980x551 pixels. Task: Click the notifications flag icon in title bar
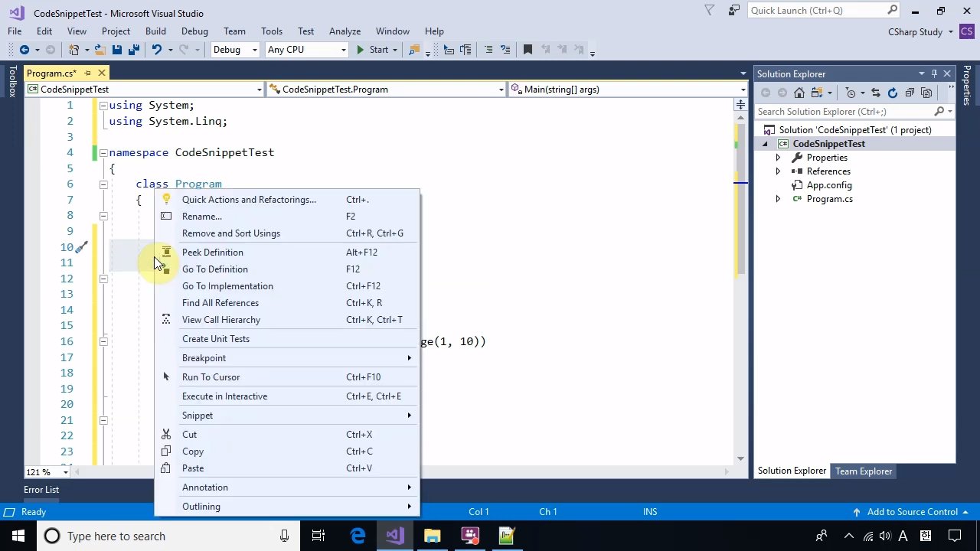tap(710, 11)
